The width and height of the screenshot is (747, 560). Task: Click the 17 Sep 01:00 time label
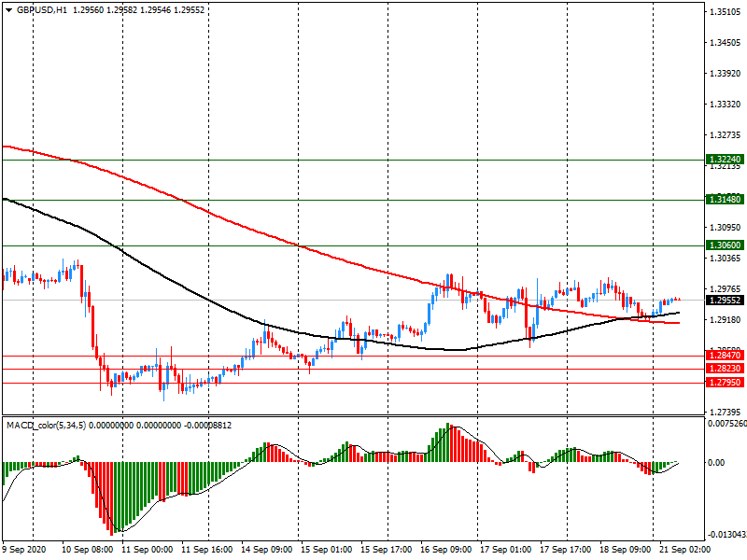tap(505, 550)
